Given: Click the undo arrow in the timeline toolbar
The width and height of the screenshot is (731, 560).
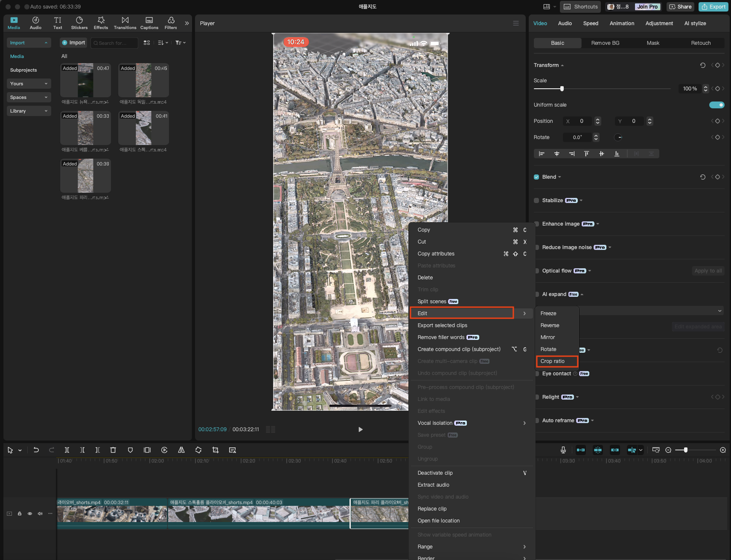Looking at the screenshot, I should [36, 450].
